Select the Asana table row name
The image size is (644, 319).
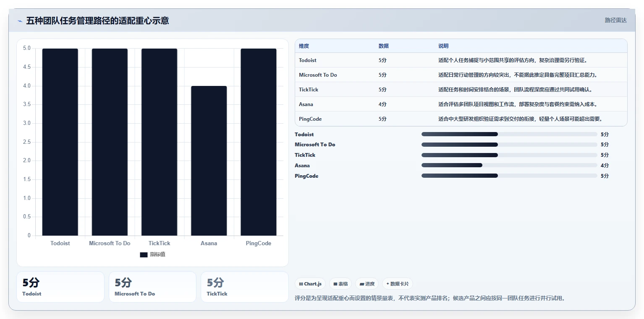point(306,104)
